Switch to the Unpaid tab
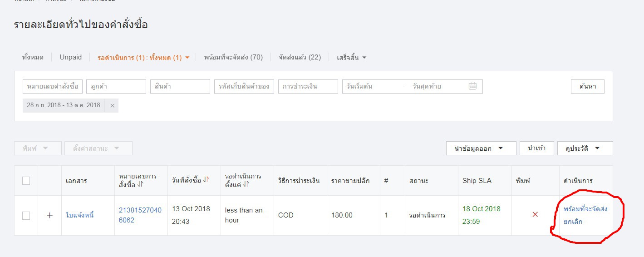This screenshot has width=644, height=257. point(71,57)
